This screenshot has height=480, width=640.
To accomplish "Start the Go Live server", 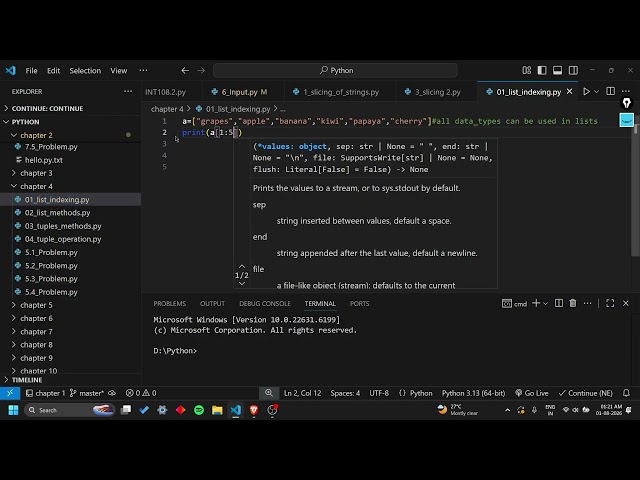I will click(x=532, y=393).
